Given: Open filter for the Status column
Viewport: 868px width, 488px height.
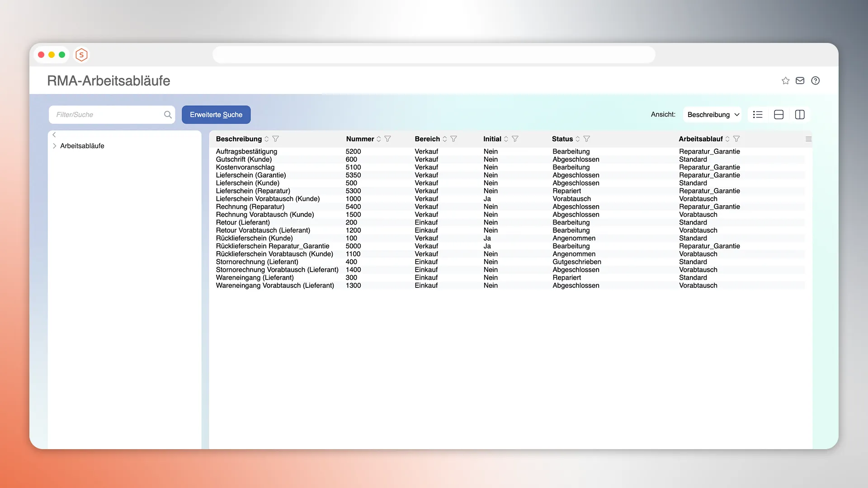Looking at the screenshot, I should tap(586, 139).
